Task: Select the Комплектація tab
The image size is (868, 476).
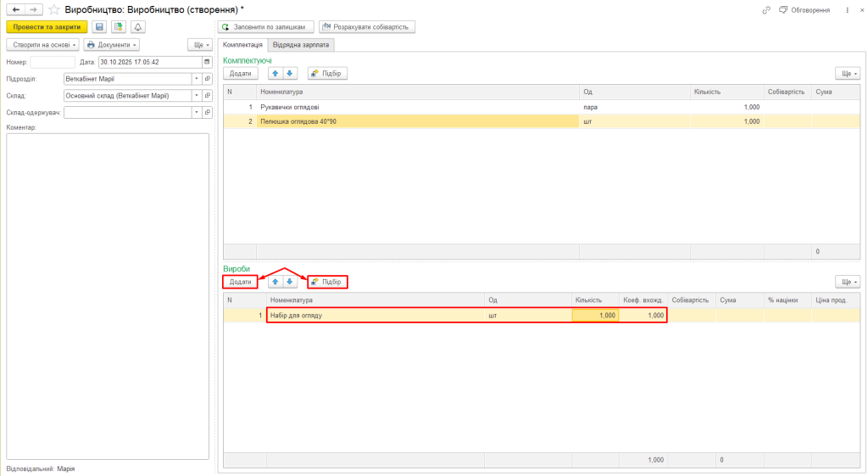Action: [x=242, y=44]
